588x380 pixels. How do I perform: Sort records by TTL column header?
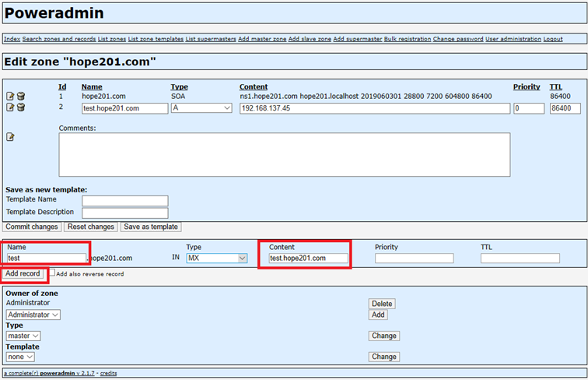(x=556, y=86)
